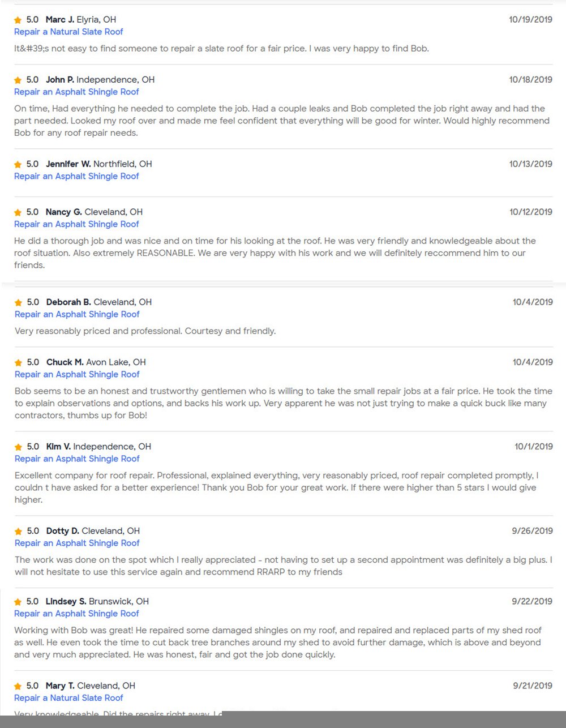The image size is (566, 728).
Task: Click the star icon beside Marc J.
Action: point(18,20)
